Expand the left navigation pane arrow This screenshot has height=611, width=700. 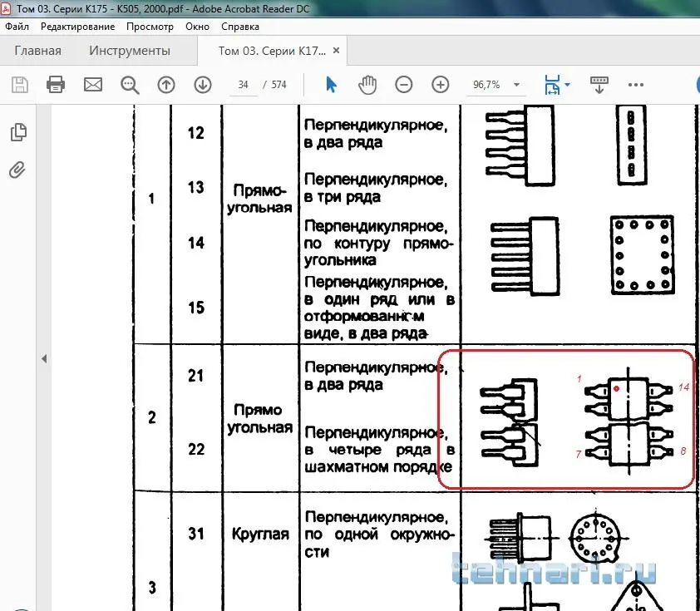click(44, 358)
